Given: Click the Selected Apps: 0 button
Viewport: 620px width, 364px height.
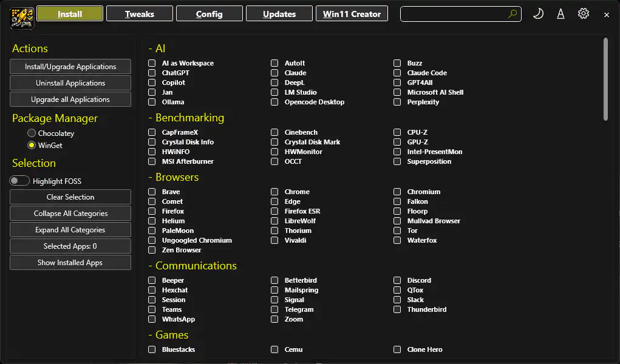Looking at the screenshot, I should coord(70,246).
